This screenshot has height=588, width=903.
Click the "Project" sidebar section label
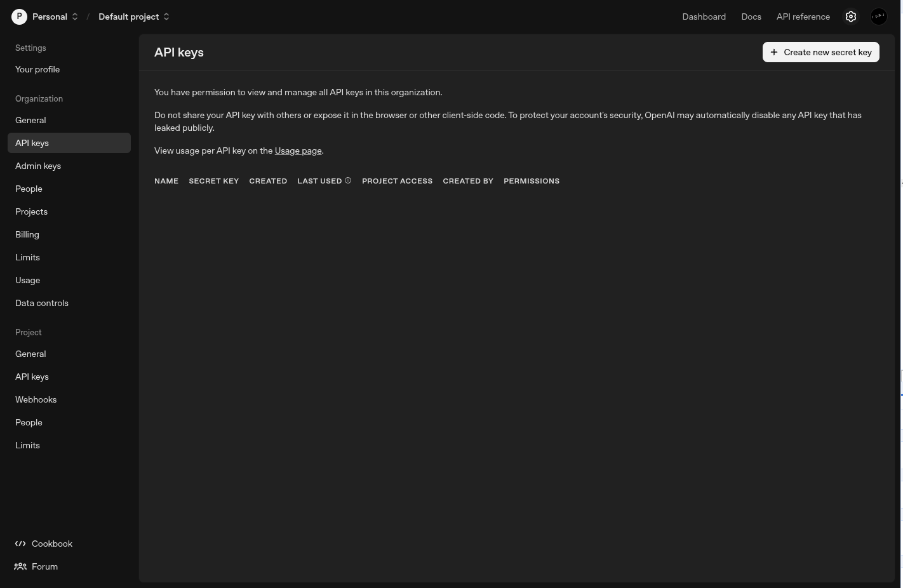coord(29,332)
